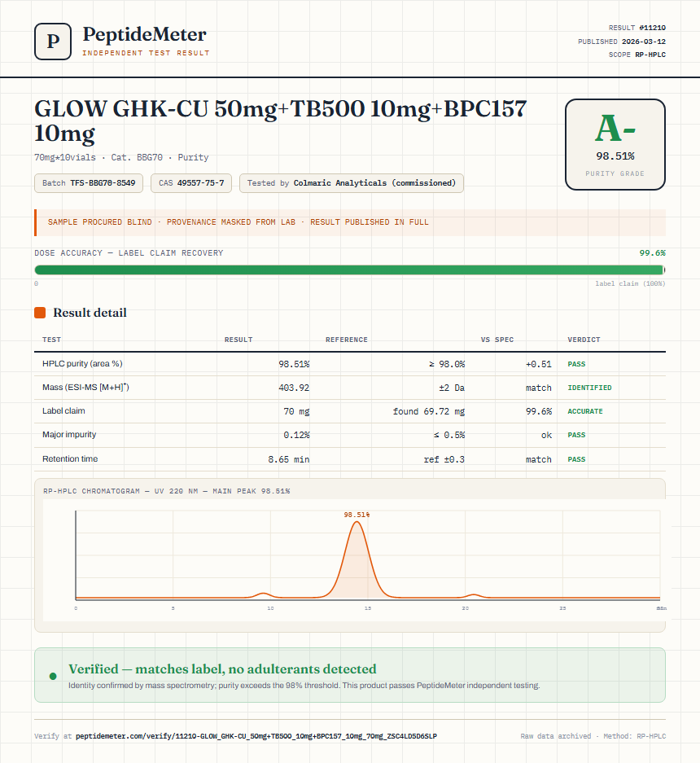This screenshot has width=700, height=763.
Task: Click the +0.51 vs spec value
Action: click(539, 364)
